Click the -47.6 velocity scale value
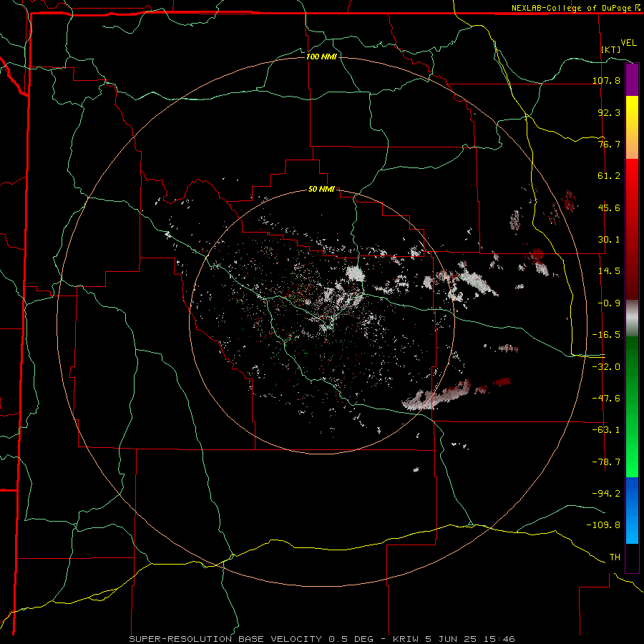Image resolution: width=644 pixels, height=644 pixels. coord(606,399)
